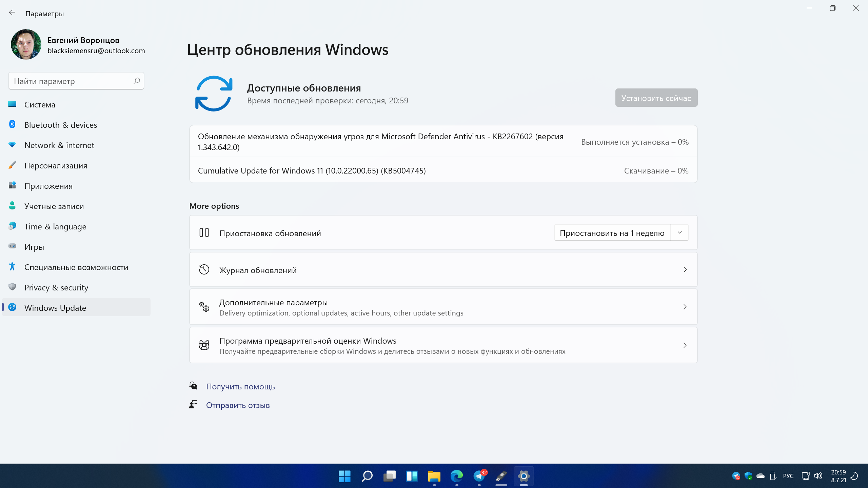This screenshot has width=868, height=488.
Task: Open Дополнительные параметры via its chevron
Action: coord(685,307)
